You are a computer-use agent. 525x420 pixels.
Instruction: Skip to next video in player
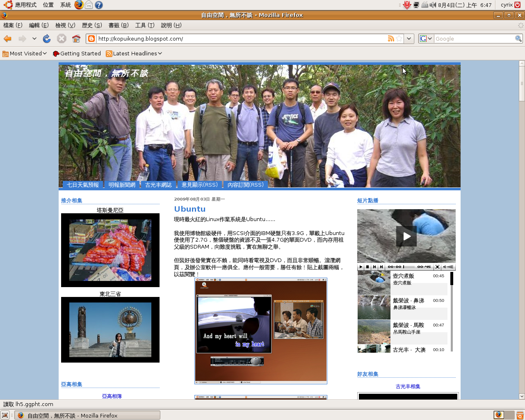click(381, 267)
